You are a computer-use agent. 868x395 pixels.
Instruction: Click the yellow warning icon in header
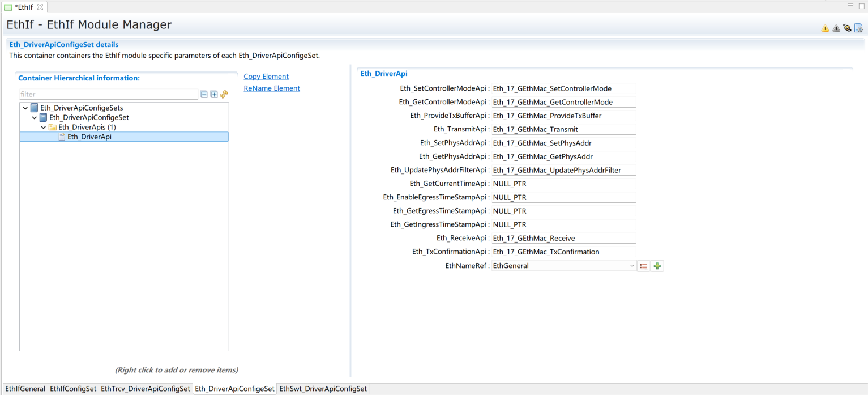pos(825,28)
